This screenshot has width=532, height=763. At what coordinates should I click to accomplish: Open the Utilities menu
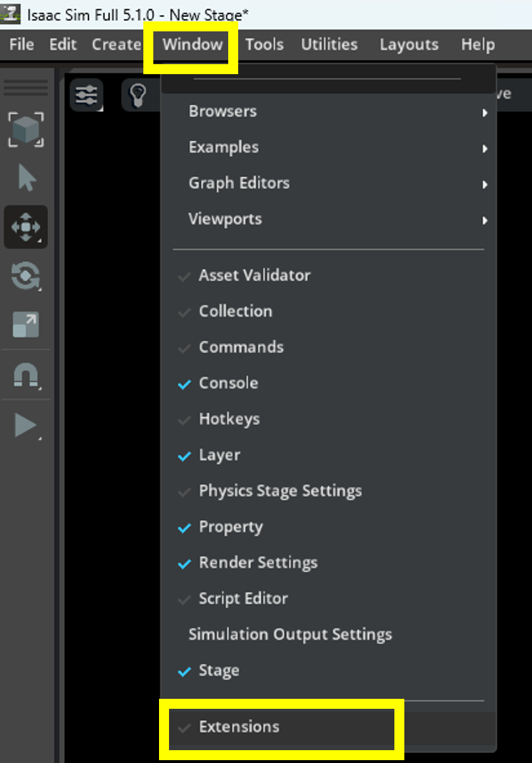[x=329, y=44]
